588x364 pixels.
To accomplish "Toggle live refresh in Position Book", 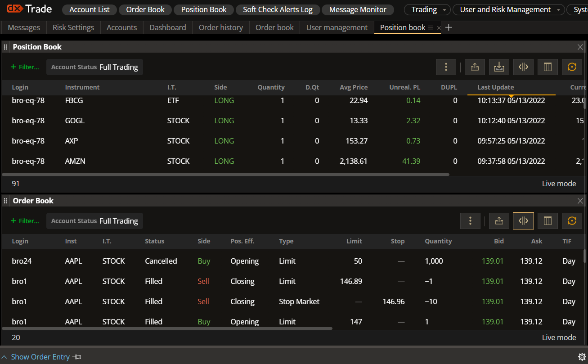I will point(572,67).
